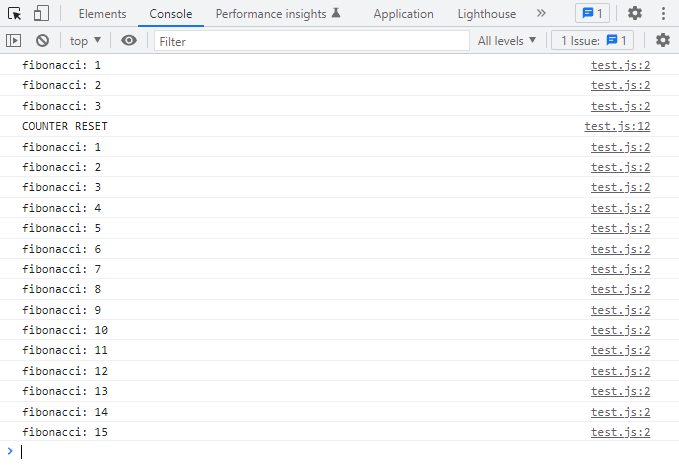Viewport: 679px width, 475px height.
Task: Switch to the Performance insights tab
Action: pyautogui.click(x=278, y=14)
